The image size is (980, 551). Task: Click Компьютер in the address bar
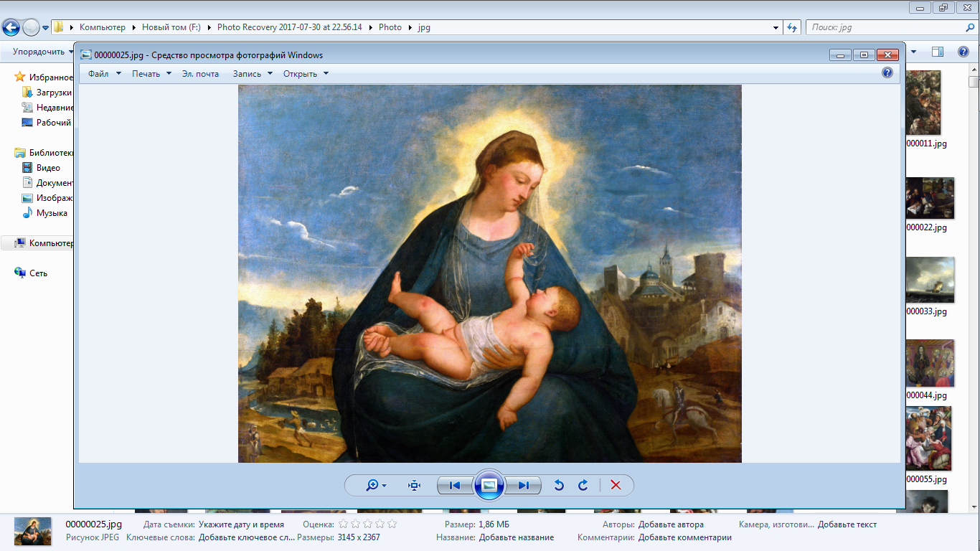click(x=103, y=27)
